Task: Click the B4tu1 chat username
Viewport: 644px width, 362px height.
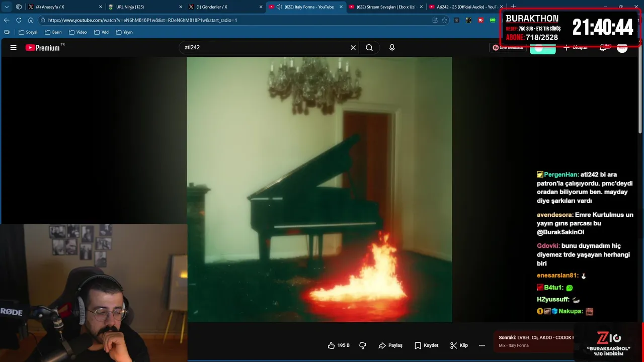Action: point(554,288)
